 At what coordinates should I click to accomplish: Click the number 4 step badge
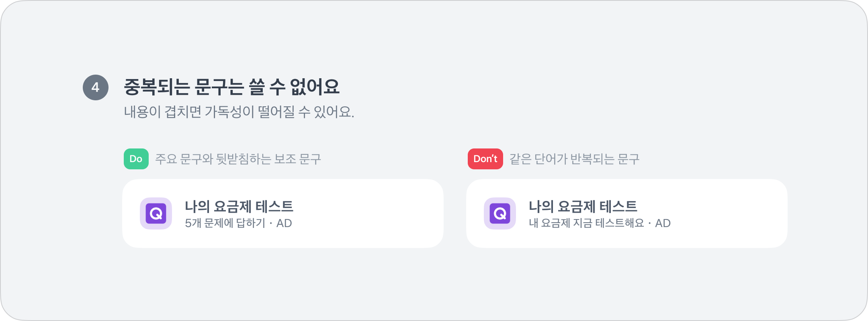tap(96, 87)
